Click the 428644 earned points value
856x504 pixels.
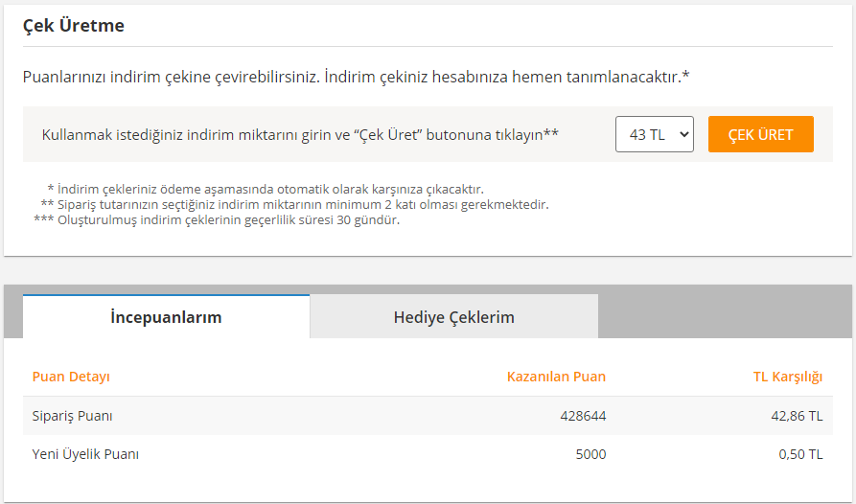583,416
